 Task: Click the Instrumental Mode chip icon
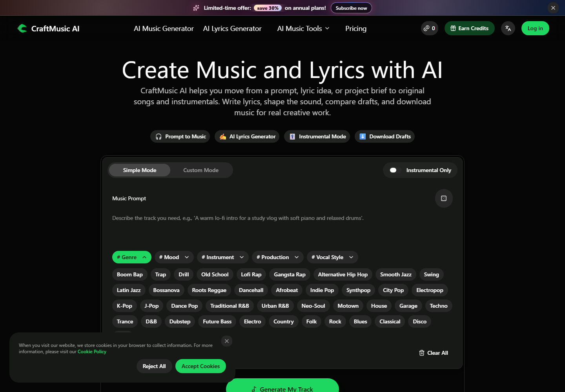tap(292, 136)
